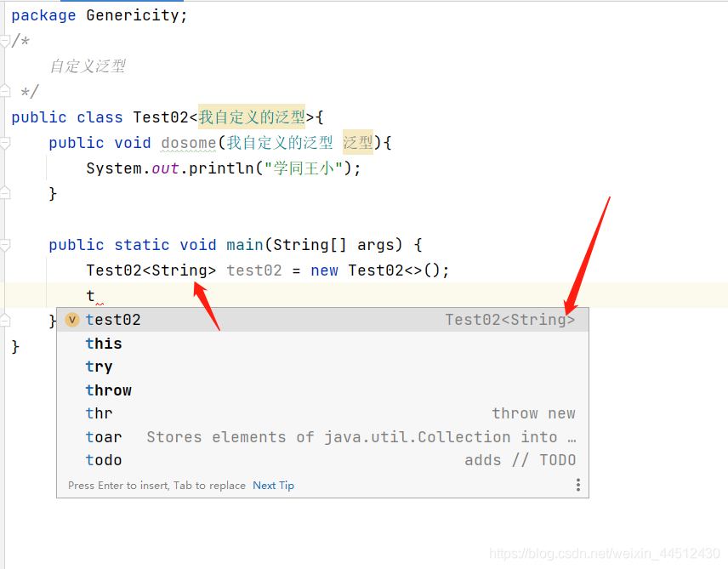Open the completion popup options menu
The width and height of the screenshot is (728, 569).
pos(578,485)
